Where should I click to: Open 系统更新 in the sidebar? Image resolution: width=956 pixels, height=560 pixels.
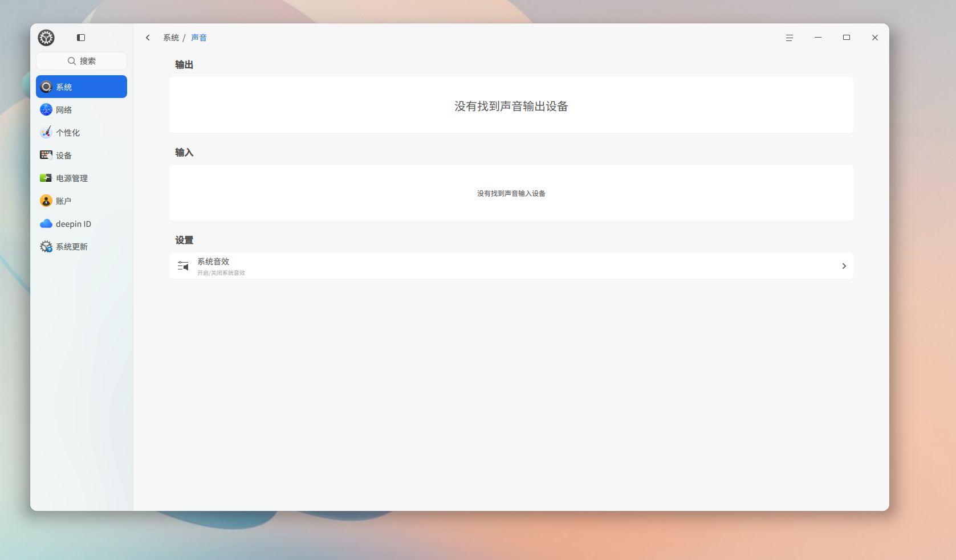coord(82,246)
